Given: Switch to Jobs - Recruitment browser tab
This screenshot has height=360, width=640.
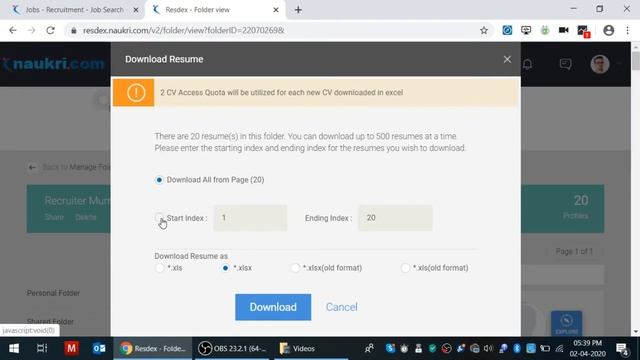Looking at the screenshot, I should [74, 10].
